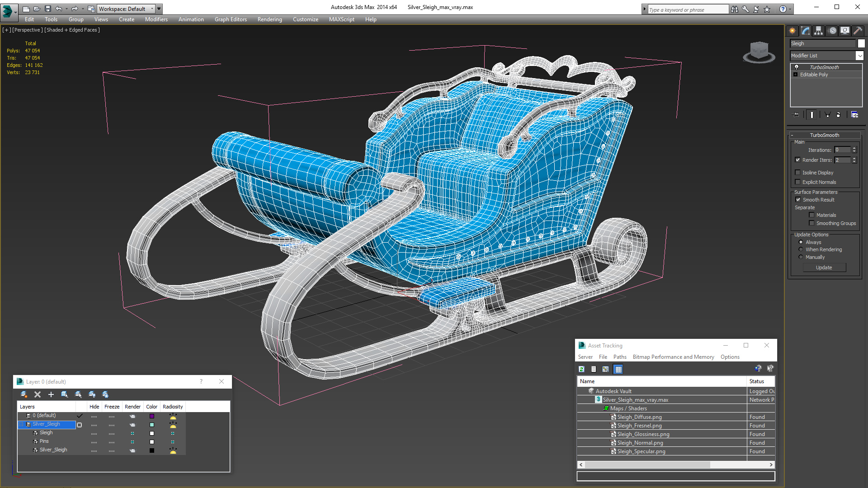Create New Layer icon in Layer dialog
Image resolution: width=868 pixels, height=488 pixels.
tap(24, 394)
